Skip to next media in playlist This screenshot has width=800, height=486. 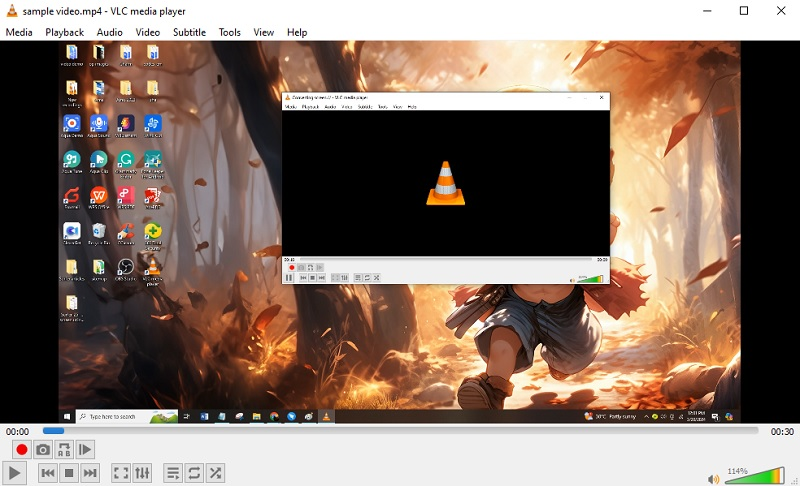click(90, 473)
